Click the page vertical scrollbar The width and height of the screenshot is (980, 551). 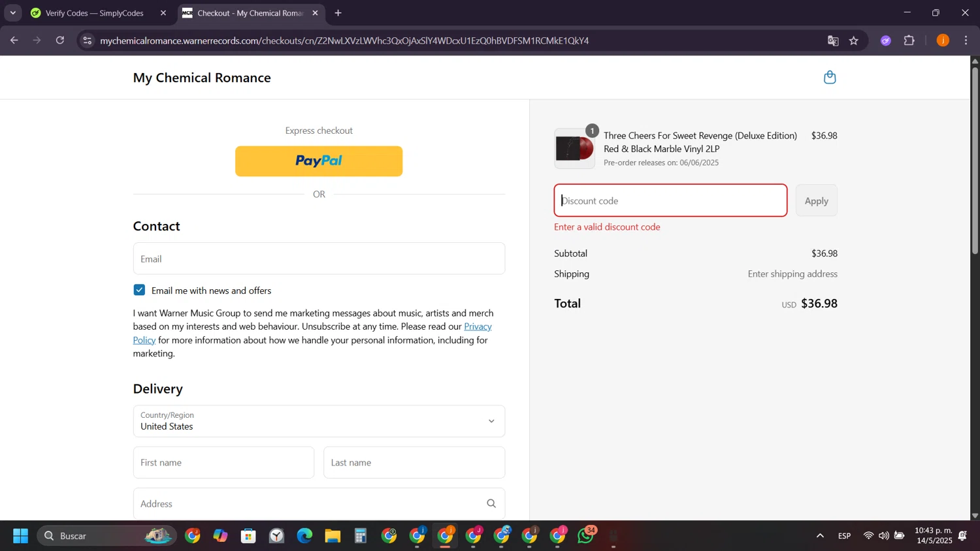(x=975, y=160)
